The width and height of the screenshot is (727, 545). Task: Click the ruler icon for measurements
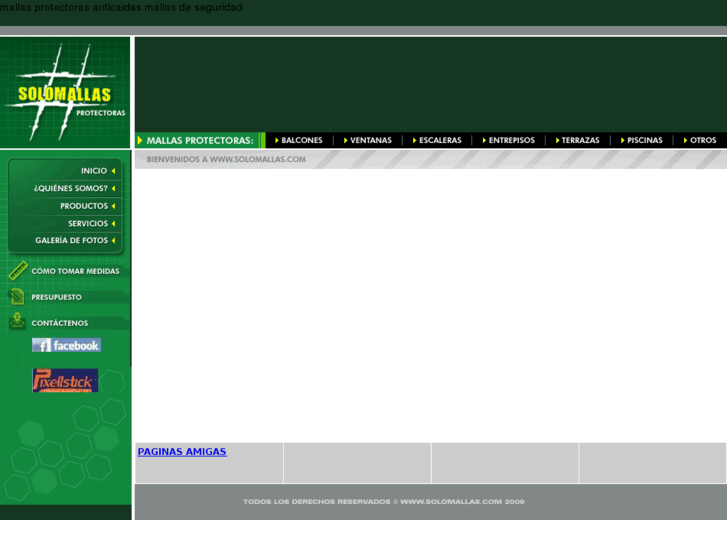point(18,271)
